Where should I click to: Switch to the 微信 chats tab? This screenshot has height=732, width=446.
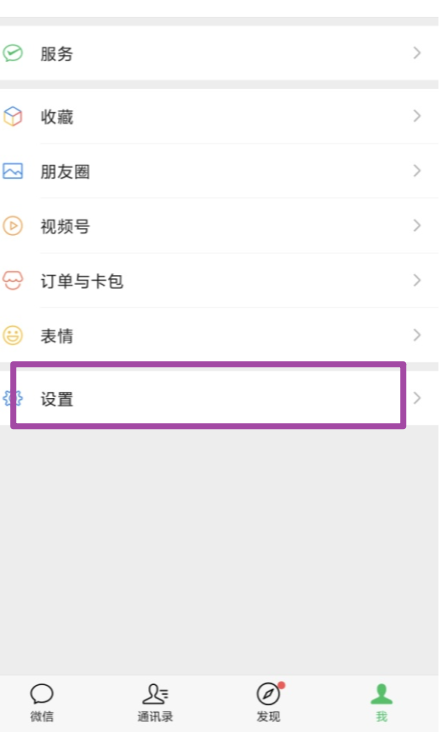[42, 703]
